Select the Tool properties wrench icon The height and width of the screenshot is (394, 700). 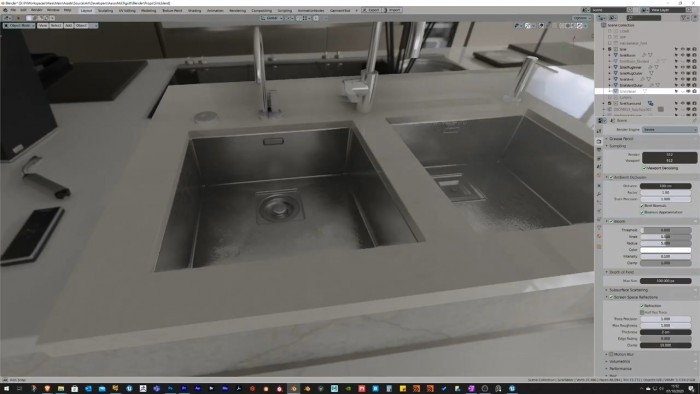pyautogui.click(x=599, y=131)
